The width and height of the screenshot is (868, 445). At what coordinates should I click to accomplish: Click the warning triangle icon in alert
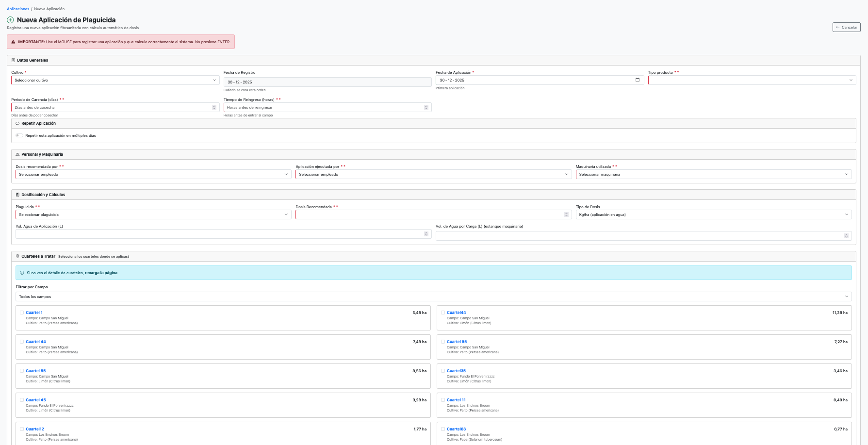[13, 42]
